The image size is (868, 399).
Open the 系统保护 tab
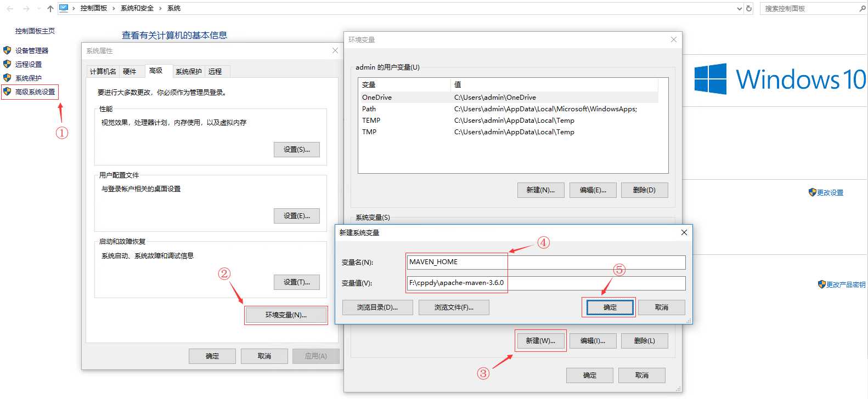point(189,72)
